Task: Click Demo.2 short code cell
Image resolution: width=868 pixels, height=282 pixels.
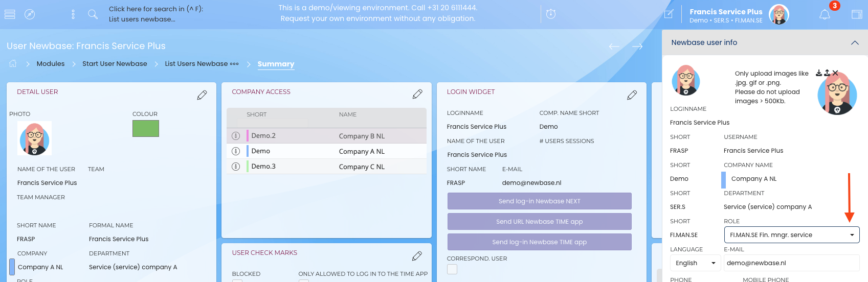Action: click(263, 136)
